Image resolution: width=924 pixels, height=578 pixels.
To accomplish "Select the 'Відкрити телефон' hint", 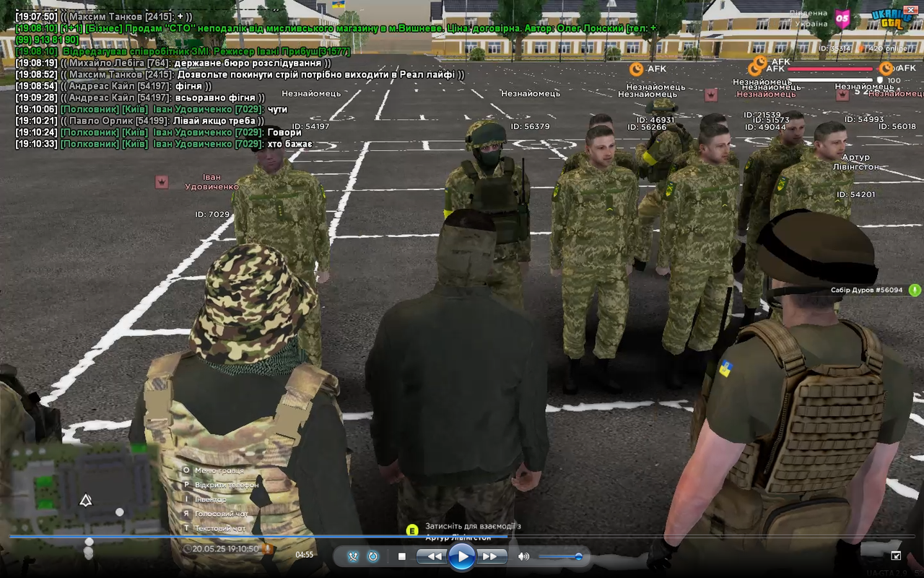I will tap(220, 485).
